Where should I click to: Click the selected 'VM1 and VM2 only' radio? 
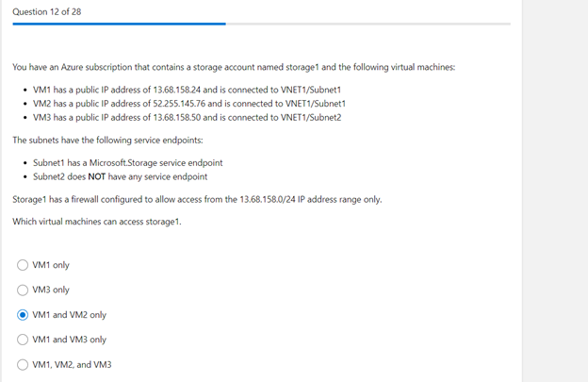pyautogui.click(x=23, y=315)
